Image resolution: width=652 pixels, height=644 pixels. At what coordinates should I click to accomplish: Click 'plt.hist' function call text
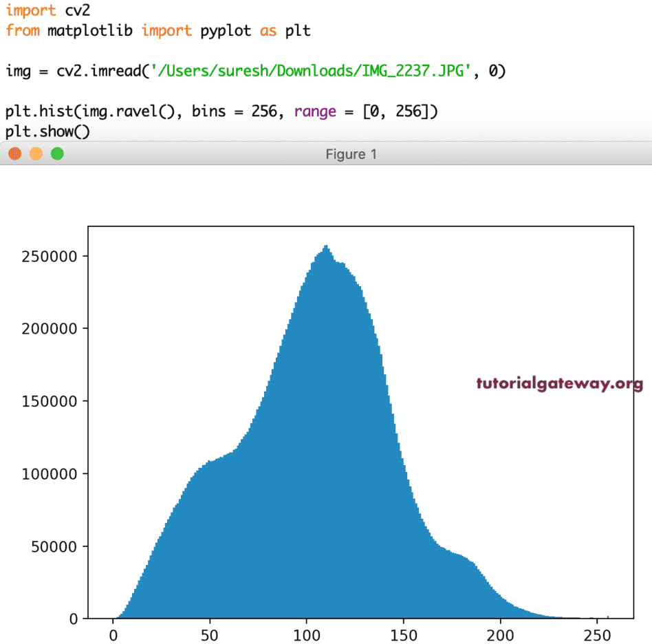tap(39, 111)
